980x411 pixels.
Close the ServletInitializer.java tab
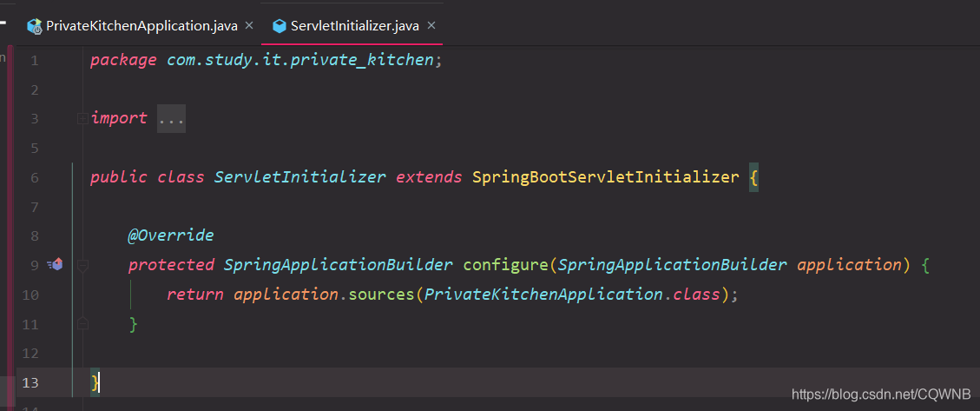click(x=431, y=26)
